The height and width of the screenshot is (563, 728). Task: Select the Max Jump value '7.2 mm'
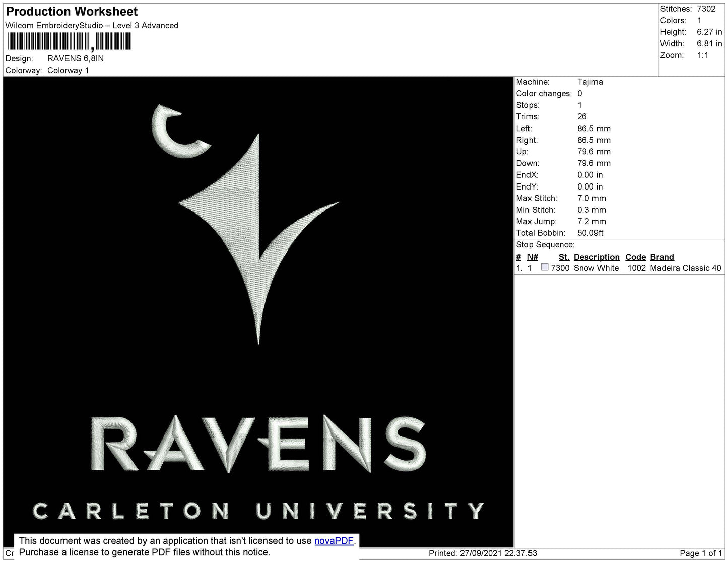[591, 221]
